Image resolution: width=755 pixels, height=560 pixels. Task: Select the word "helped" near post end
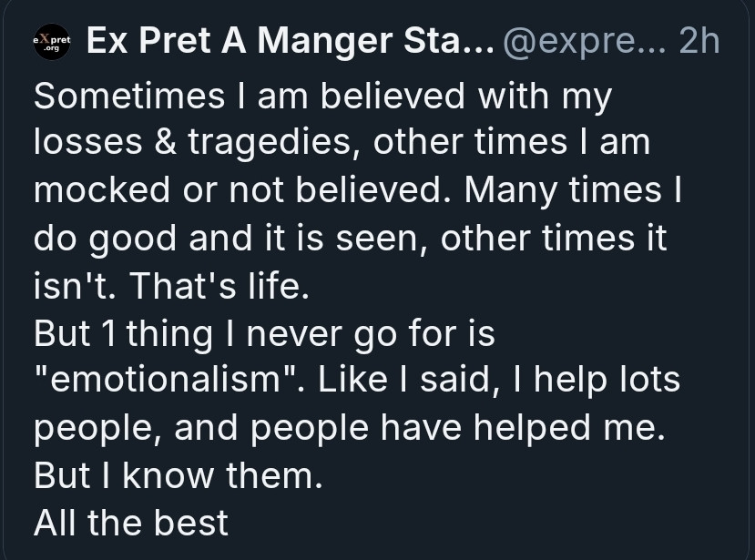tap(532, 428)
